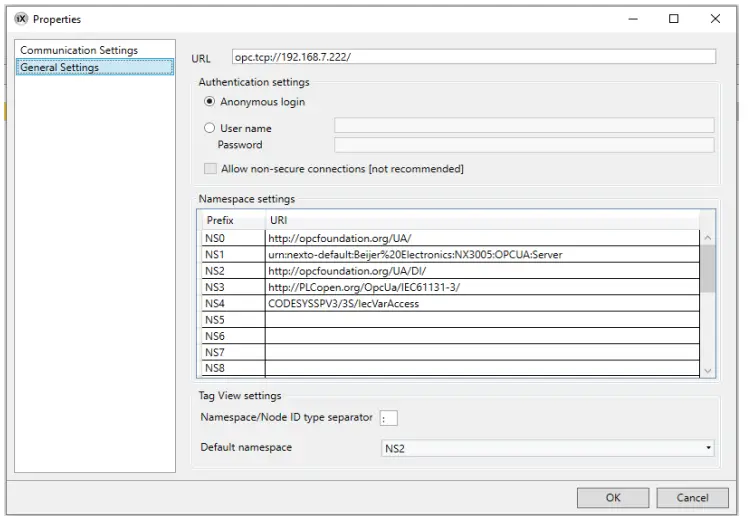Select the NS8 prefix cell
This screenshot has width=751, height=522.
233,368
